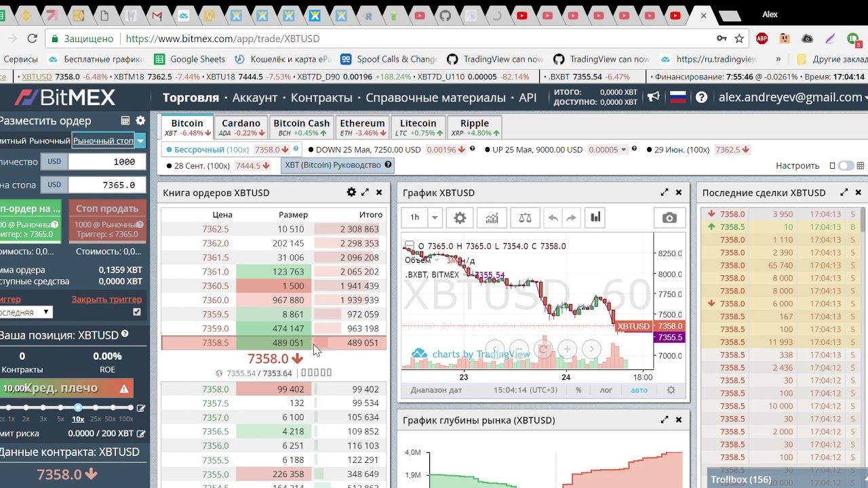The height and width of the screenshot is (488, 868).
Task: Change language via Russian flag icon
Action: [x=677, y=98]
